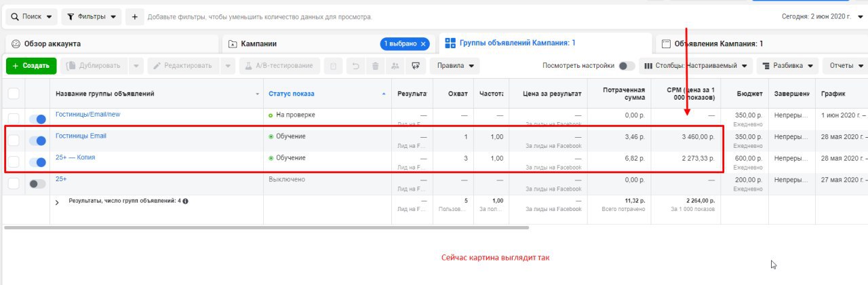Click the Обзор аккаунта gauge icon
The image size is (868, 285).
click(16, 44)
